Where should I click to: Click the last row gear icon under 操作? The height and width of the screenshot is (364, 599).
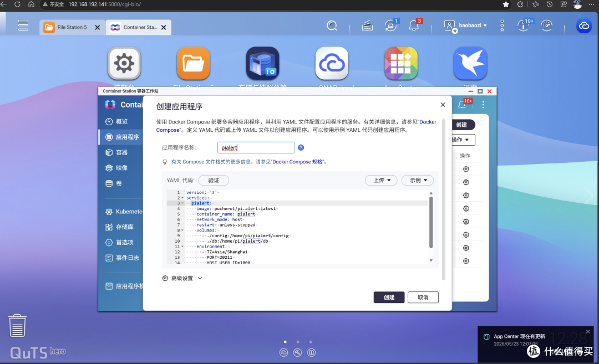click(x=466, y=261)
